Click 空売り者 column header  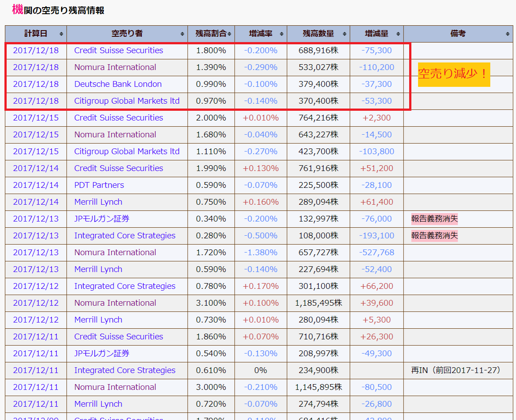[x=127, y=34]
